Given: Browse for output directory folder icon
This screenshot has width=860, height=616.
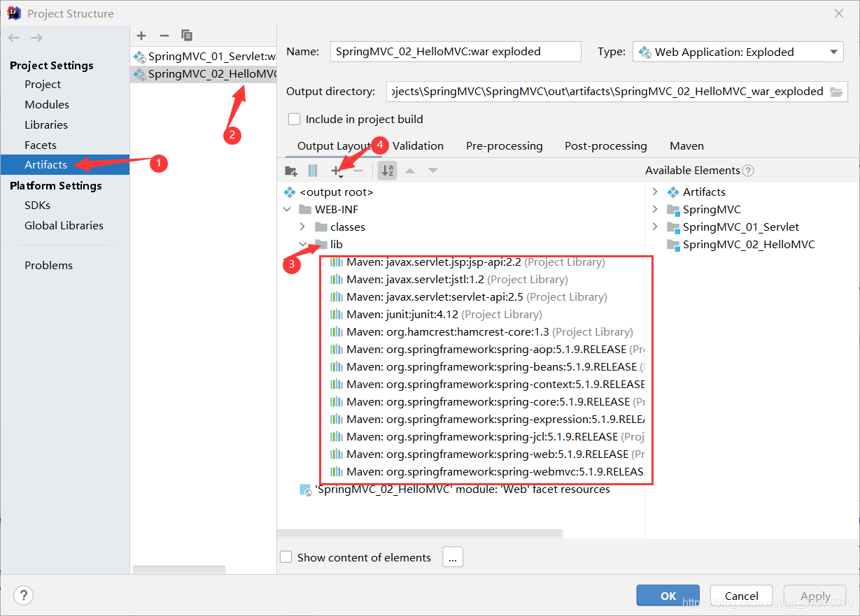Looking at the screenshot, I should tap(836, 92).
